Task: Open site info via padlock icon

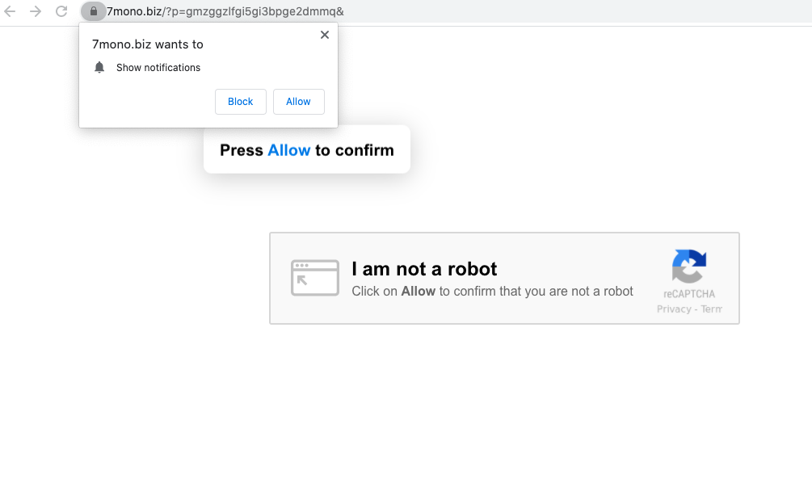Action: (93, 11)
